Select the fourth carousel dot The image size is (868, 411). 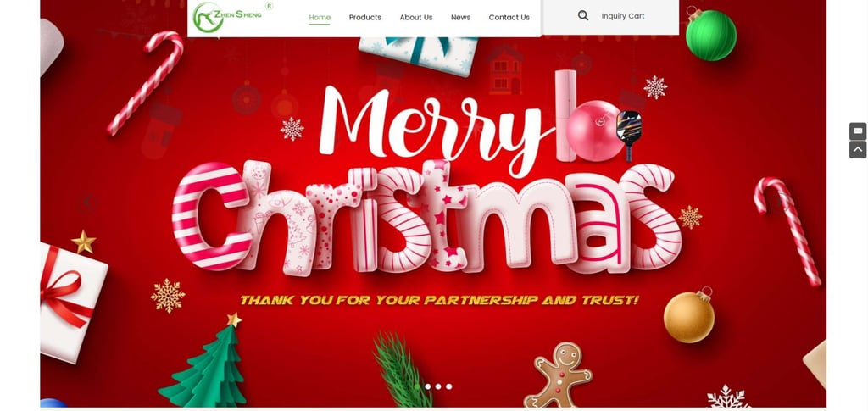click(449, 386)
